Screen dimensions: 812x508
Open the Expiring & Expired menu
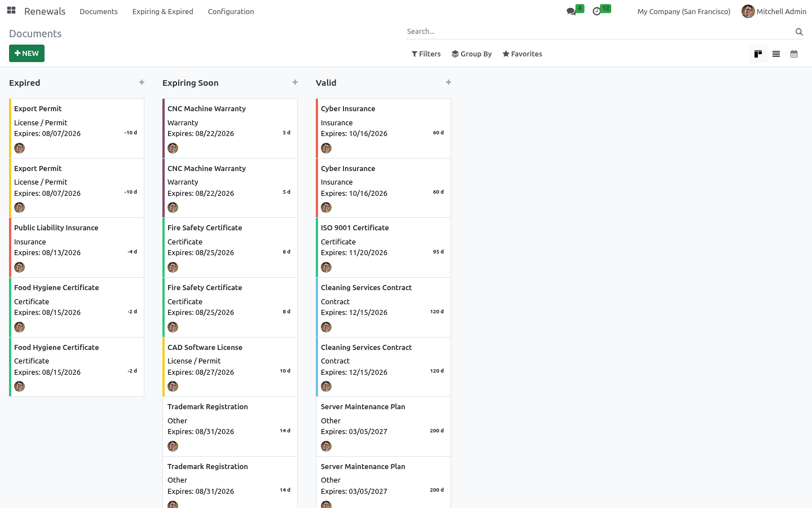coord(163,11)
